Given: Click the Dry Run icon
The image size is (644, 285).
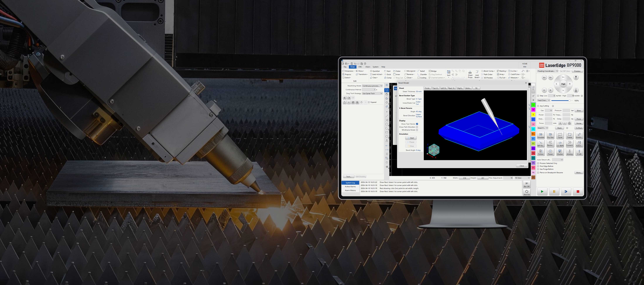Looking at the screenshot, I should click(x=550, y=135).
